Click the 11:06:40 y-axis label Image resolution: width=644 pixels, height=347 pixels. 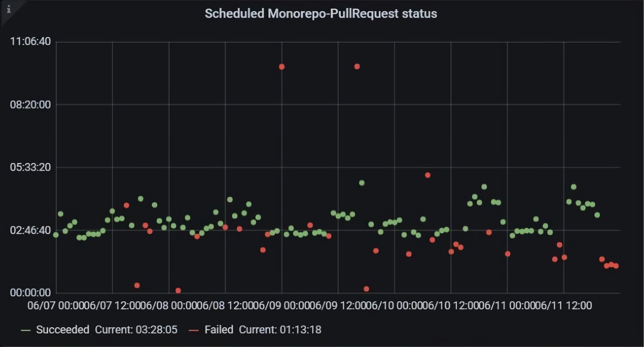pos(30,41)
